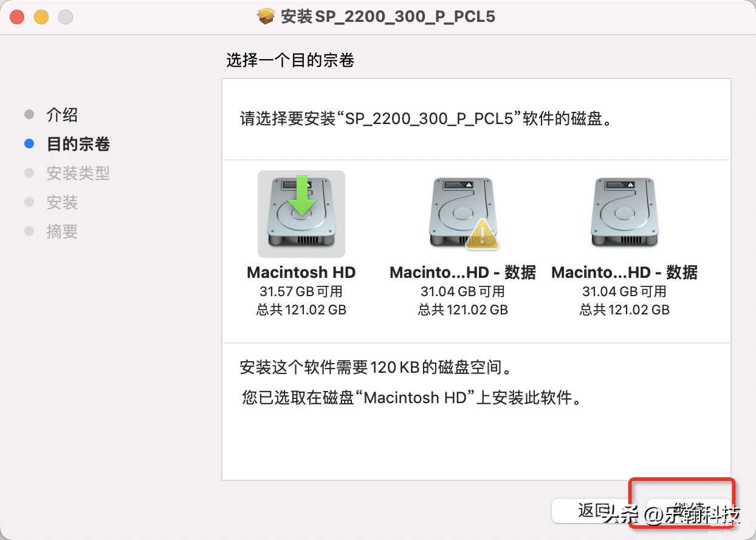Click the 继续 button in red box

coord(688,511)
